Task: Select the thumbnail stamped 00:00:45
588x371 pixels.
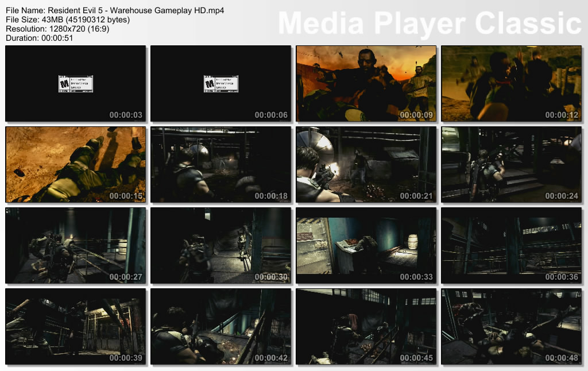Action: (x=366, y=327)
